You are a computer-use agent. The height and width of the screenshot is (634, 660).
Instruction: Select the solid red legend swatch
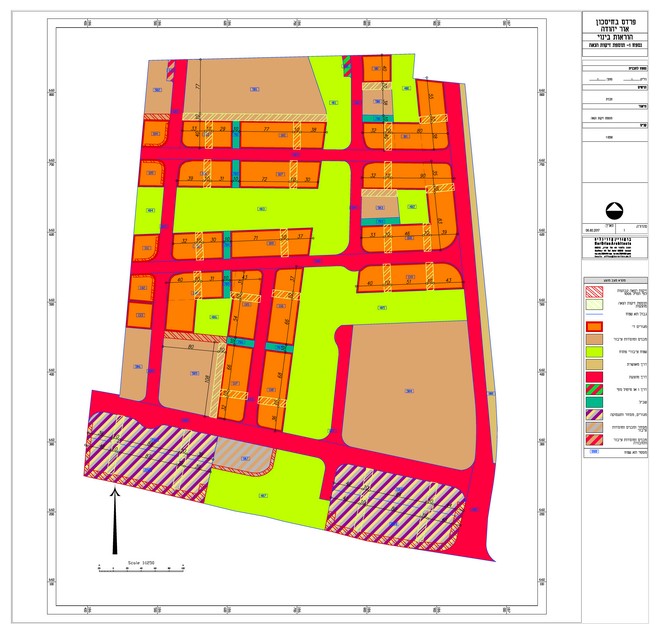click(594, 376)
